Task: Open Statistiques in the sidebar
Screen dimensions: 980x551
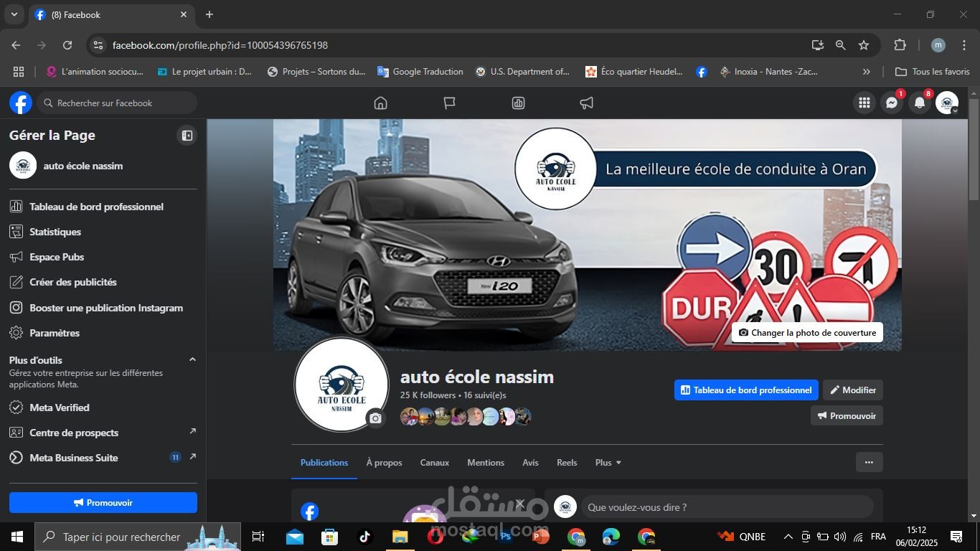Action: (103, 232)
